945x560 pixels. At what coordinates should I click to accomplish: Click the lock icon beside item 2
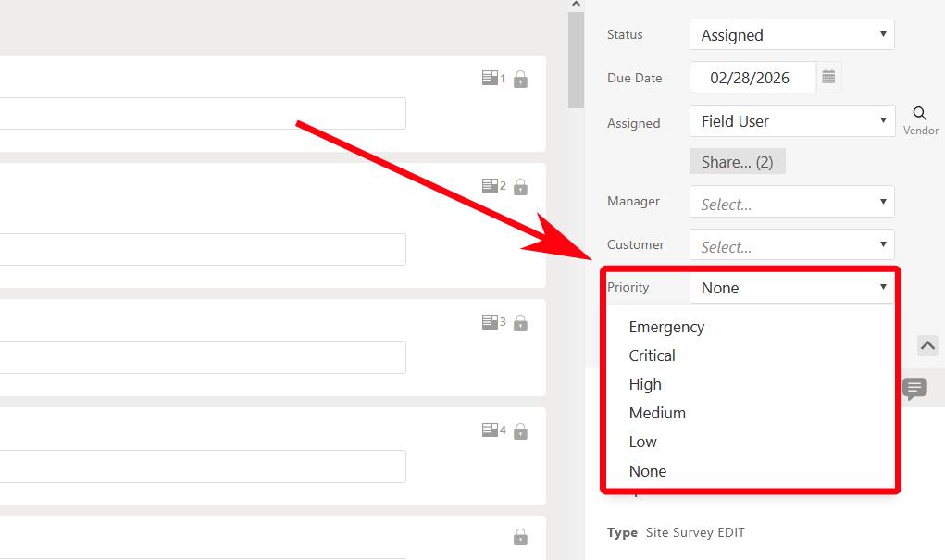[520, 188]
